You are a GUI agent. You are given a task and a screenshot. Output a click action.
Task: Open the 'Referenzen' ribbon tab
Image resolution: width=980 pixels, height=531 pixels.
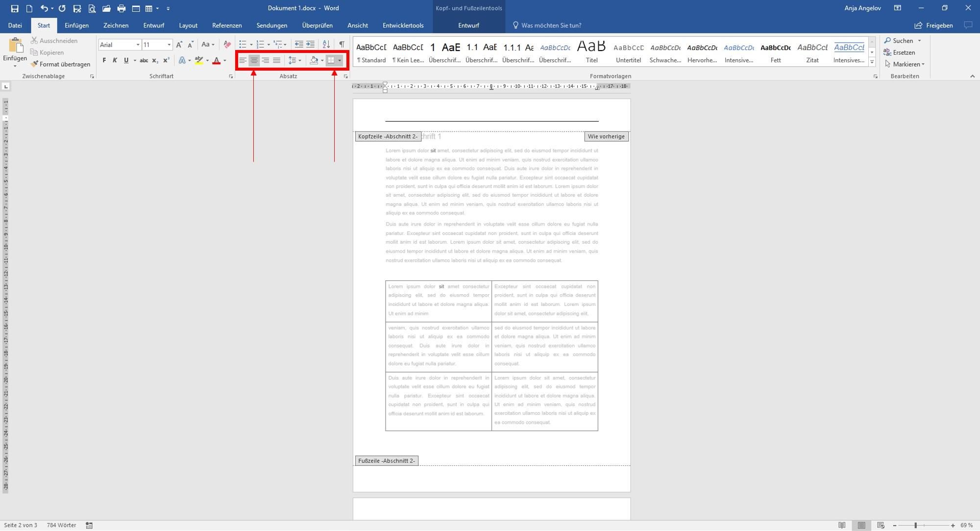[227, 25]
